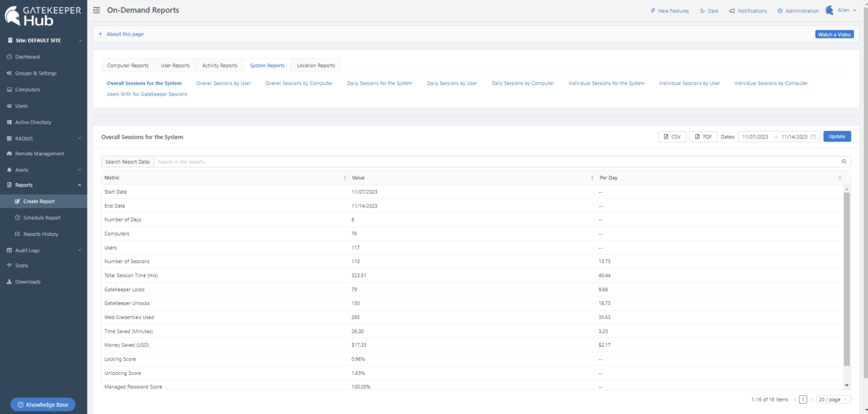This screenshot has height=414, width=868.
Task: Switch to the Location Reports tab
Action: tap(316, 66)
